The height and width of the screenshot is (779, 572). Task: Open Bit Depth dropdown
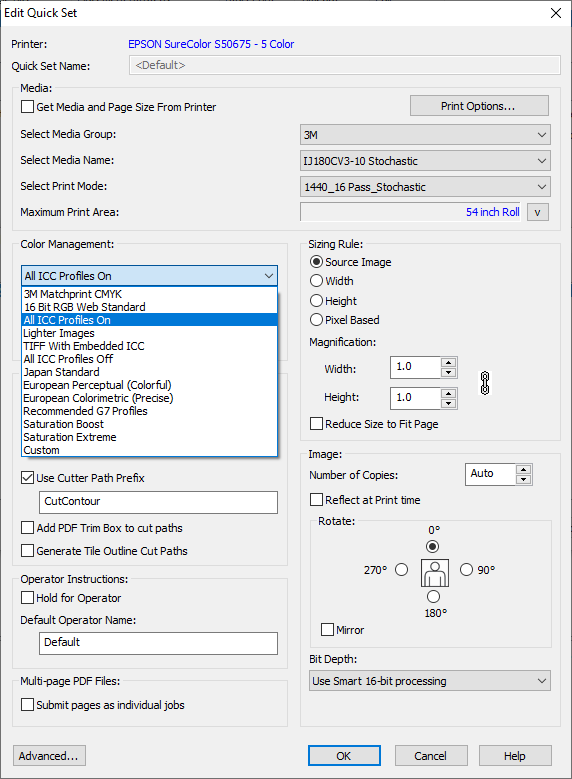(x=430, y=681)
